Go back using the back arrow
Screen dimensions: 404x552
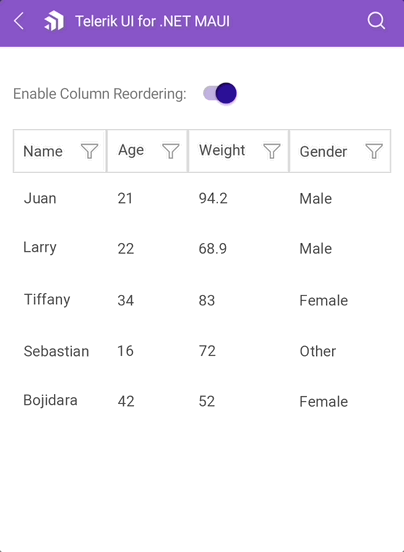pyautogui.click(x=19, y=21)
